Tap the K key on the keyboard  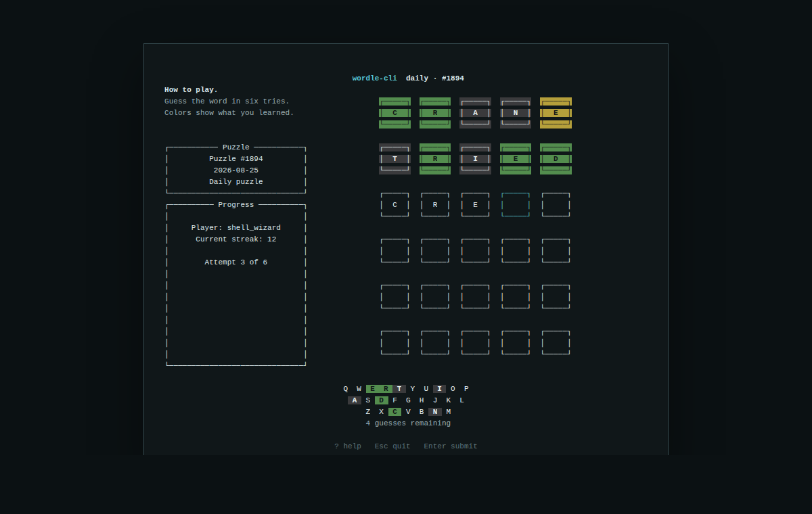click(x=448, y=400)
